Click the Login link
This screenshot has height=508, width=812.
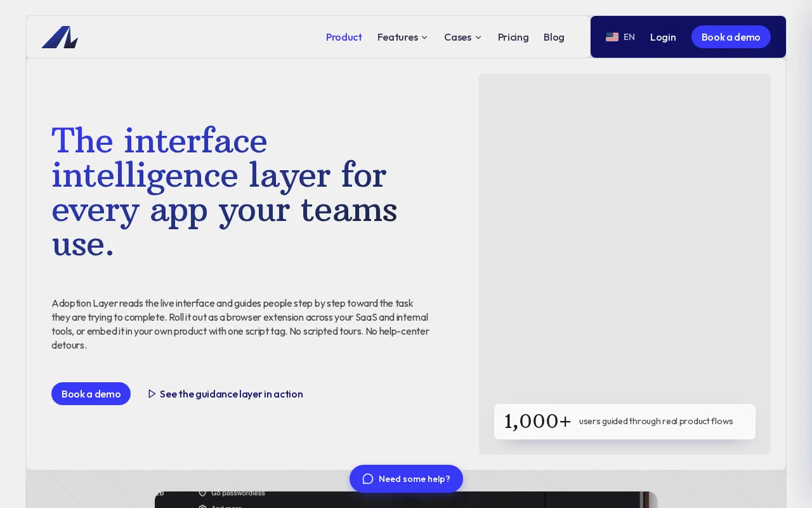pyautogui.click(x=663, y=37)
